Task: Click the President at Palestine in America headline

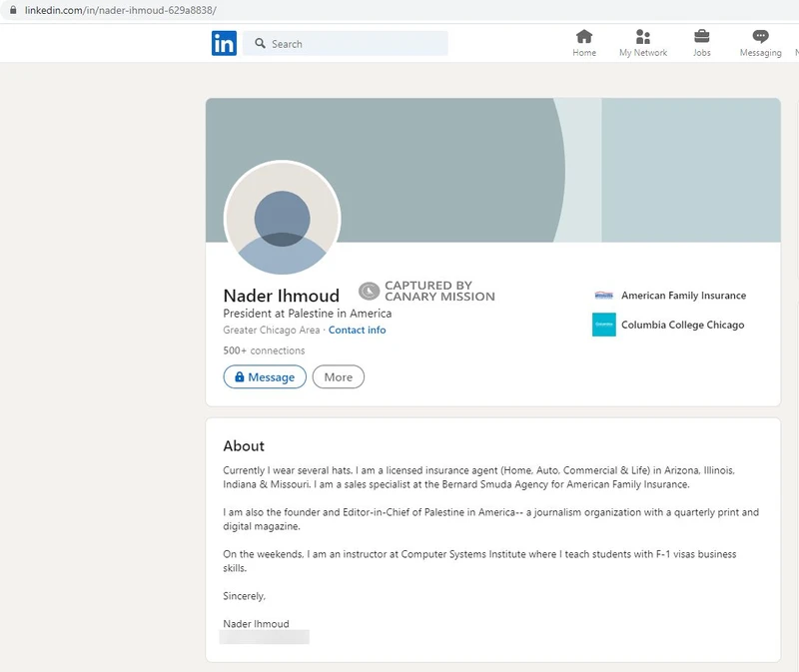Action: (x=308, y=314)
